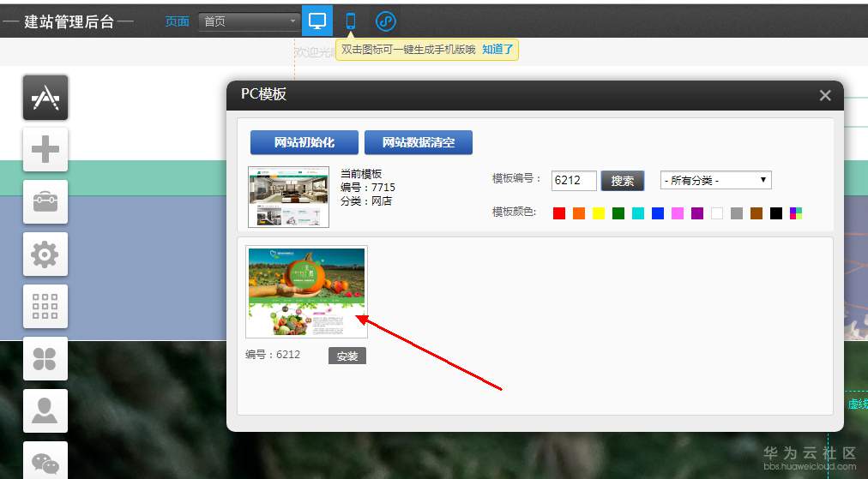868x479 pixels.
Task: Click the 建站管理后台 title text
Action: point(69,21)
